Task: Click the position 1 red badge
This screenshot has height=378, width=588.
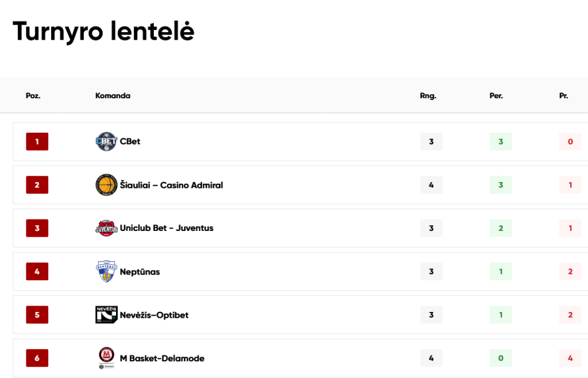Action: pos(37,142)
